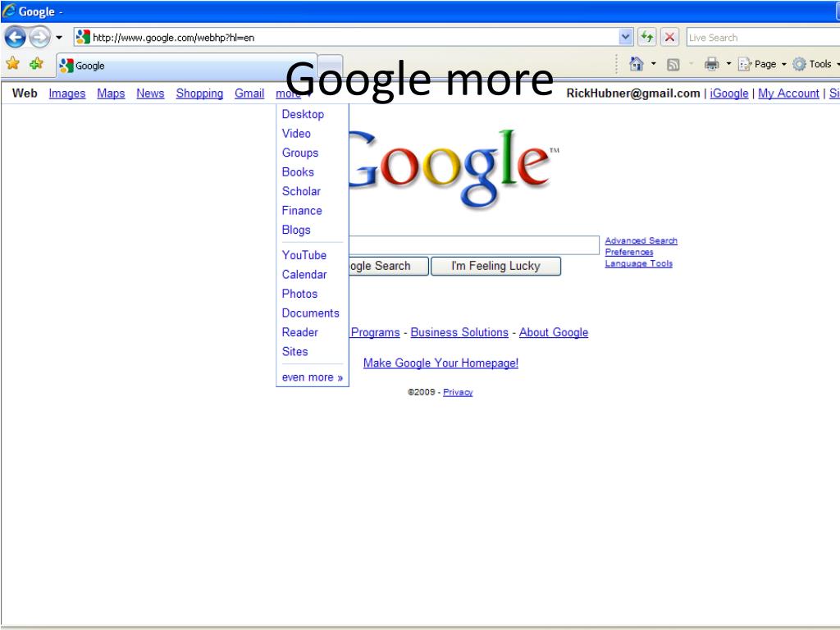
Task: Click the I'm Feeling Lucky button
Action: pos(495,267)
